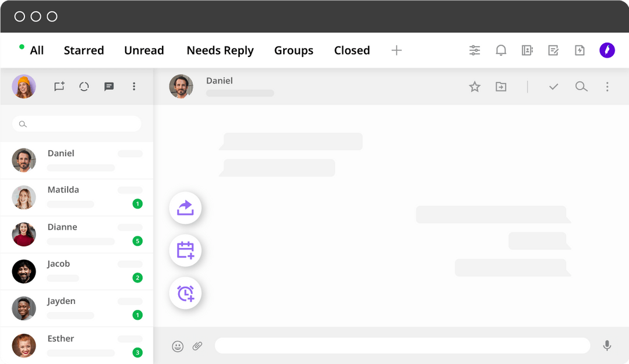This screenshot has width=629, height=364.
Task: Open the notes edit icon in top bar
Action: pyautogui.click(x=553, y=50)
